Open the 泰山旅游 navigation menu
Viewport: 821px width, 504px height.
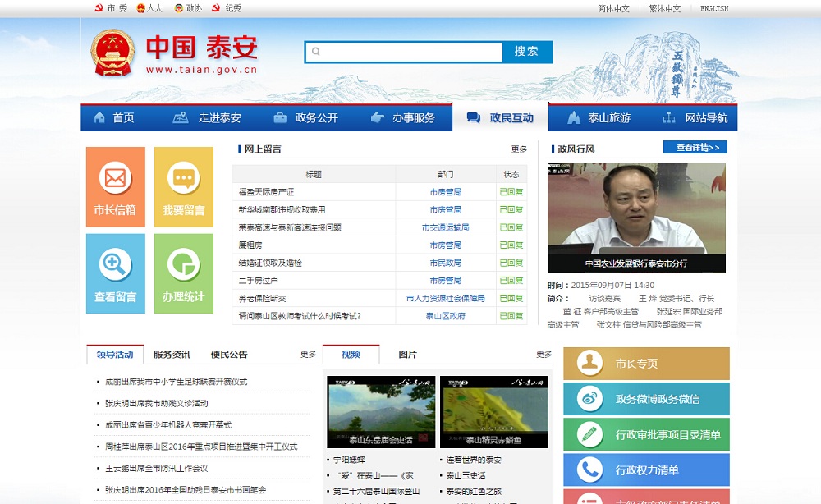[598, 118]
